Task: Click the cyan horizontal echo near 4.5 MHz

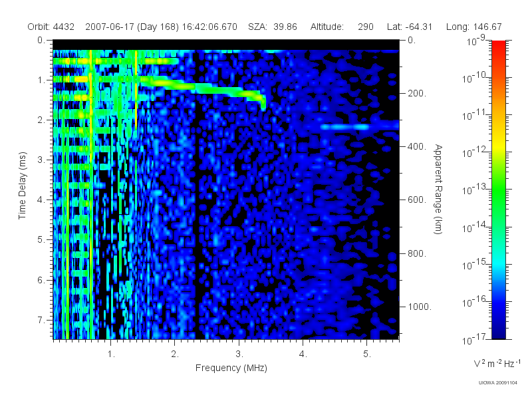Action: (344, 127)
